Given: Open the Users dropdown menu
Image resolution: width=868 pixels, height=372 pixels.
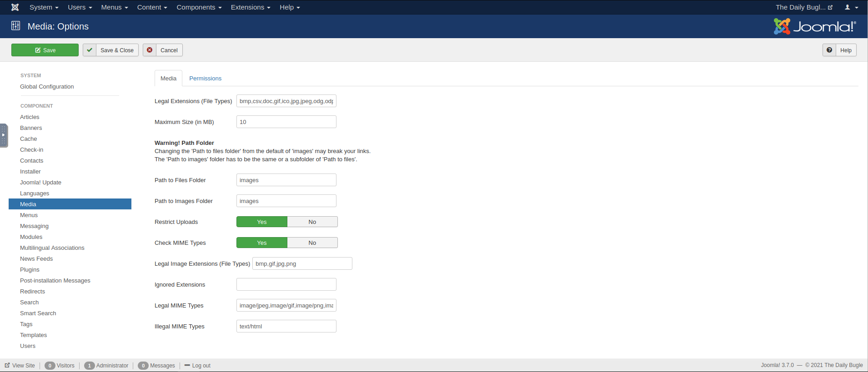Looking at the screenshot, I should coord(80,7).
